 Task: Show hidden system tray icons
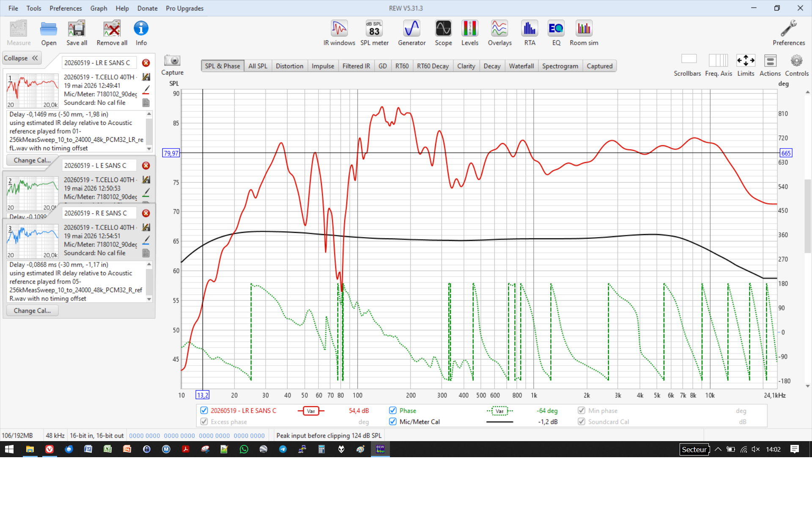(x=718, y=449)
